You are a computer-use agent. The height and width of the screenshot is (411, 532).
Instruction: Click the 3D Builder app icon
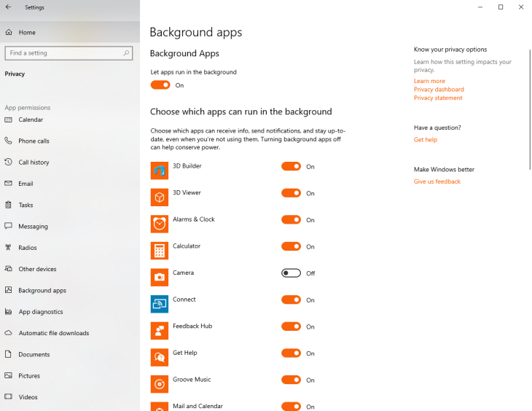click(160, 171)
